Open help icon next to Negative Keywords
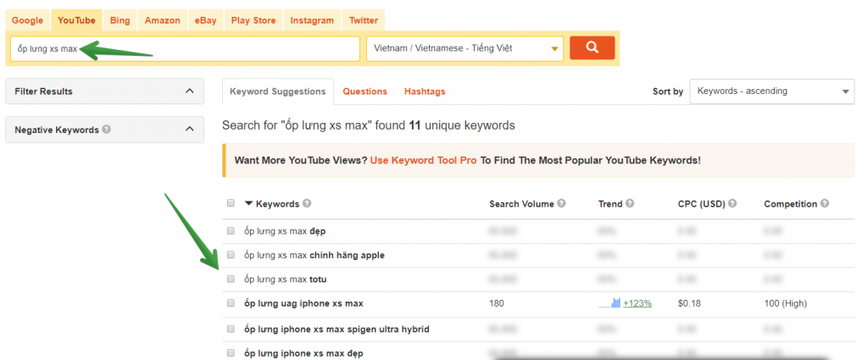The width and height of the screenshot is (868, 360). click(106, 130)
